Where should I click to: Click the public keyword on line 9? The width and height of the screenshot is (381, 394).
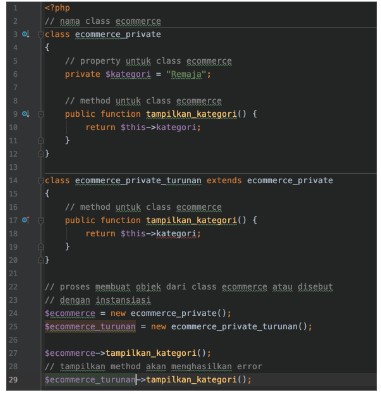pos(80,114)
